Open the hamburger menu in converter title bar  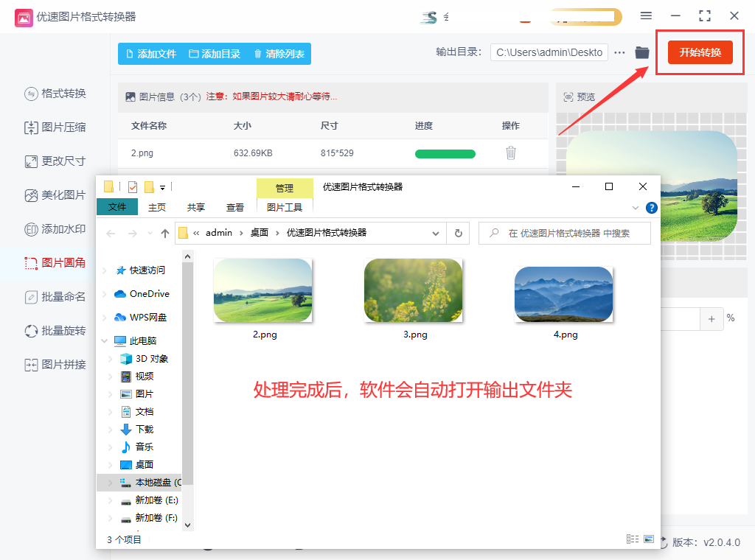tap(646, 16)
